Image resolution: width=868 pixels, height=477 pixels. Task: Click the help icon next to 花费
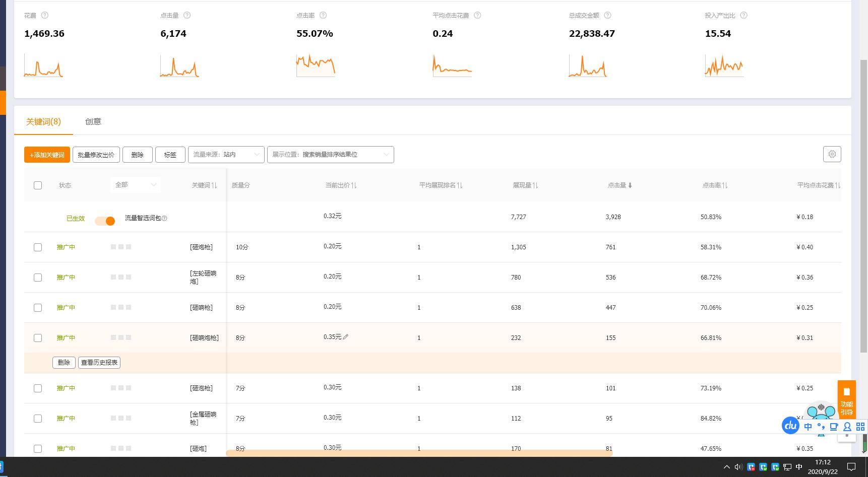(45, 16)
